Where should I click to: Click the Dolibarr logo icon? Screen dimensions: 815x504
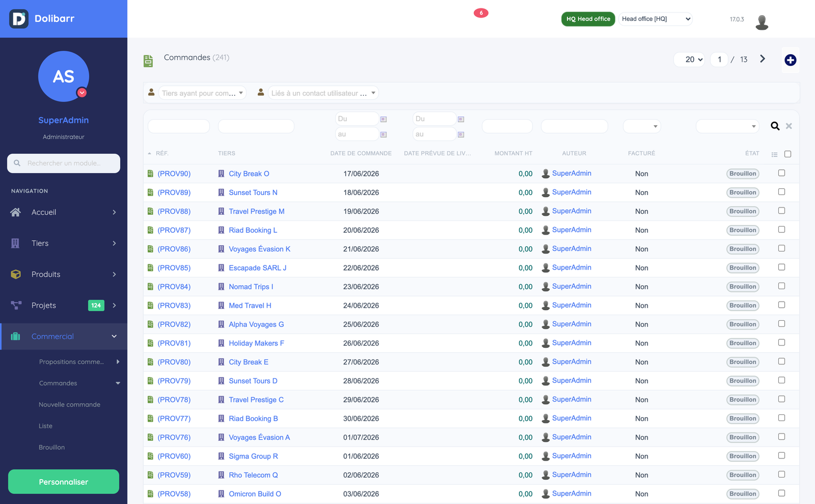click(19, 19)
